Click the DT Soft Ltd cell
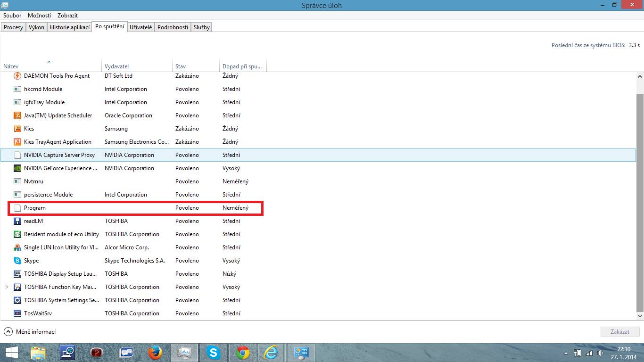This screenshot has height=362, width=644. click(118, 76)
